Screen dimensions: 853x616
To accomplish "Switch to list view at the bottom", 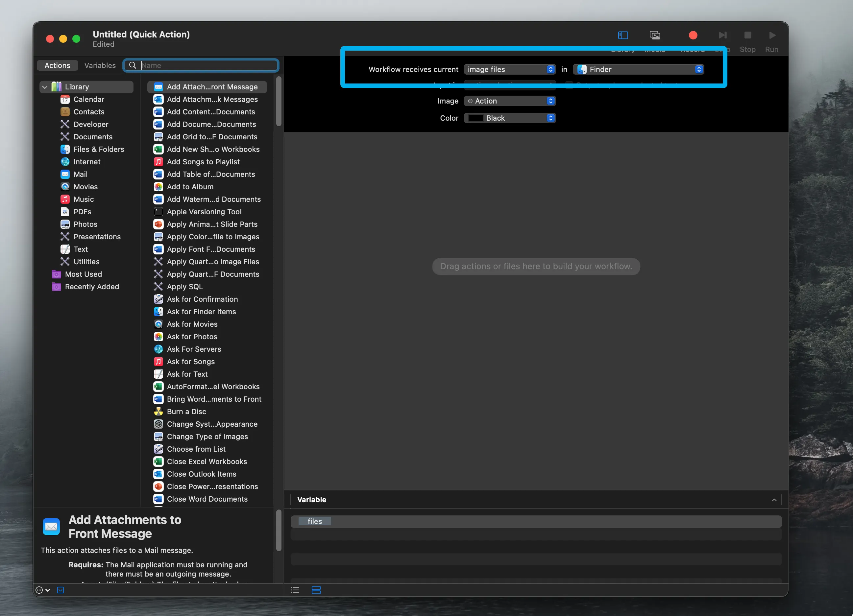I will click(x=295, y=590).
